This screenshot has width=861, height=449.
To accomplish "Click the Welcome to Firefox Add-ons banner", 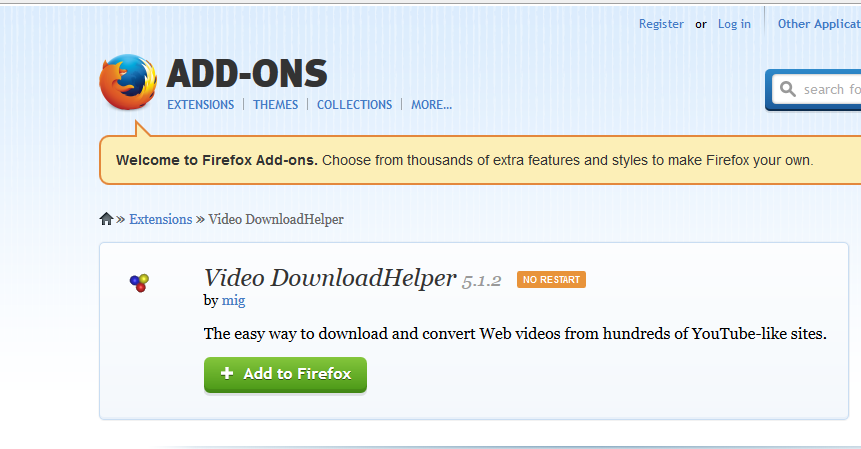I will tap(480, 160).
